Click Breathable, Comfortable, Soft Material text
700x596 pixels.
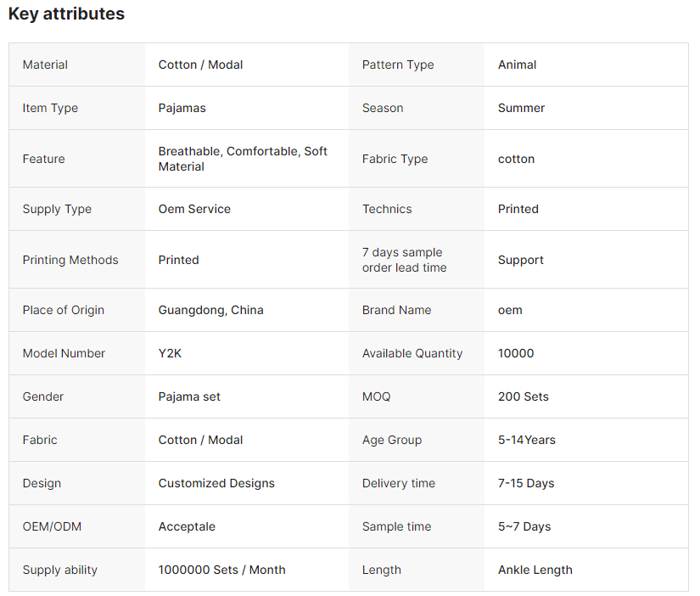(243, 159)
